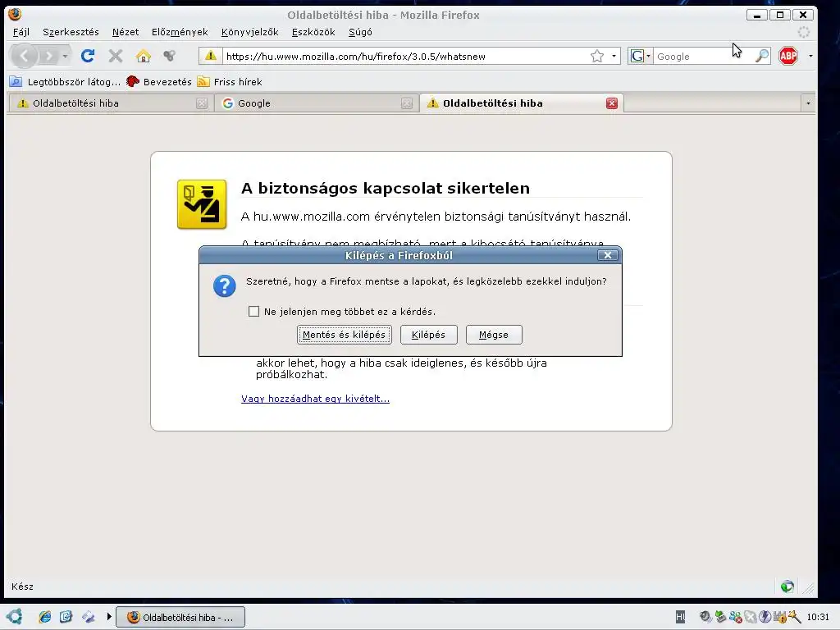Click the search magnifier icon
This screenshot has height=630, width=840.
click(761, 56)
